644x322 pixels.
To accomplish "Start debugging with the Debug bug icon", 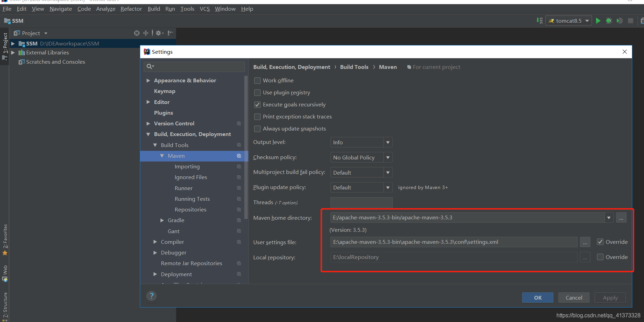I will 609,21.
